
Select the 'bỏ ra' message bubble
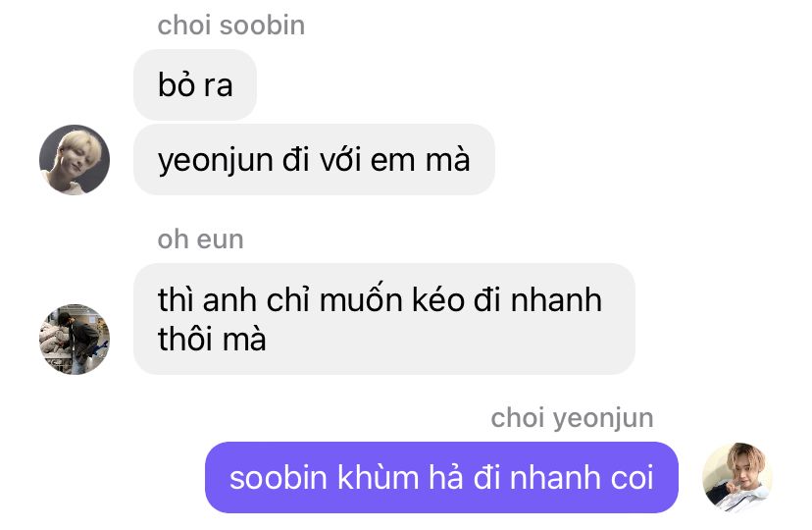(195, 85)
